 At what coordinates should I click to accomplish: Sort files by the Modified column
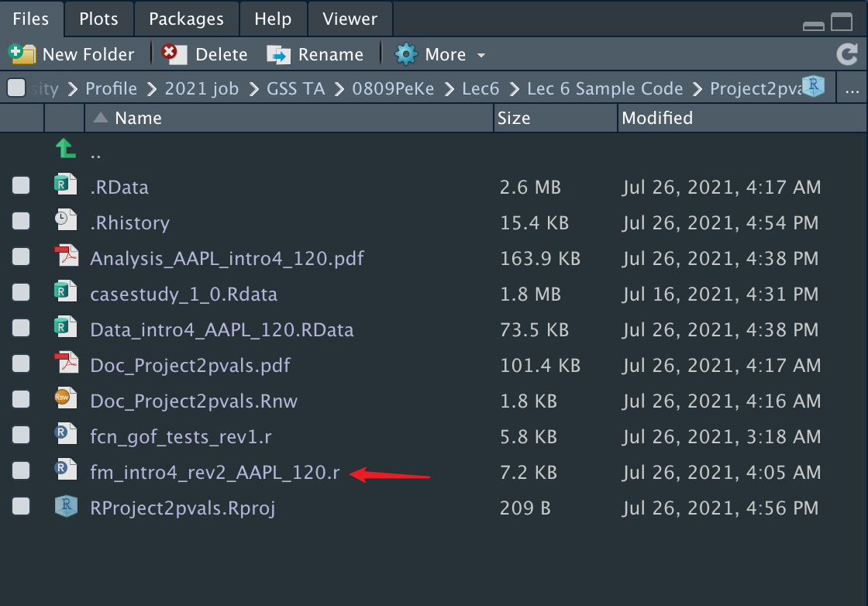[x=657, y=119]
